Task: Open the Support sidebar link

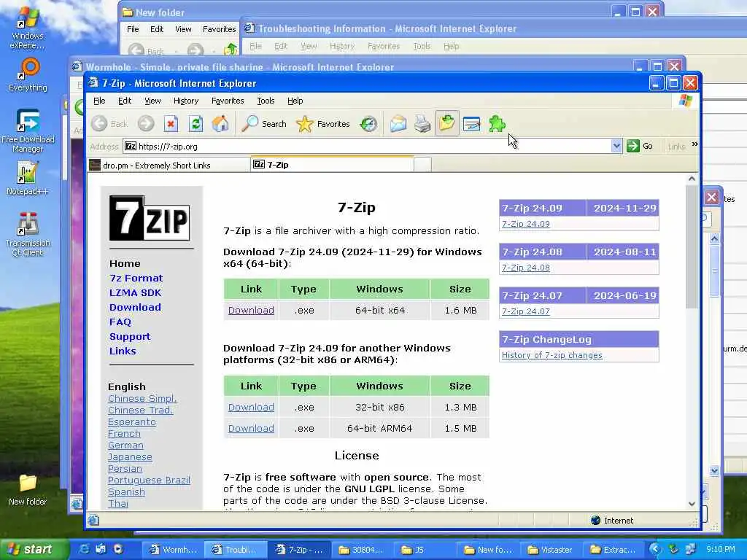Action: (130, 336)
